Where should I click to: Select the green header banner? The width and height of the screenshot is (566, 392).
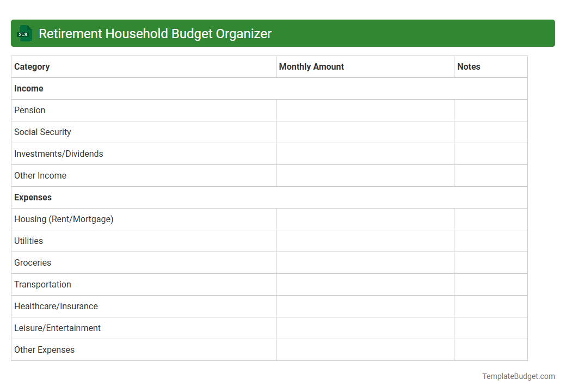(283, 33)
